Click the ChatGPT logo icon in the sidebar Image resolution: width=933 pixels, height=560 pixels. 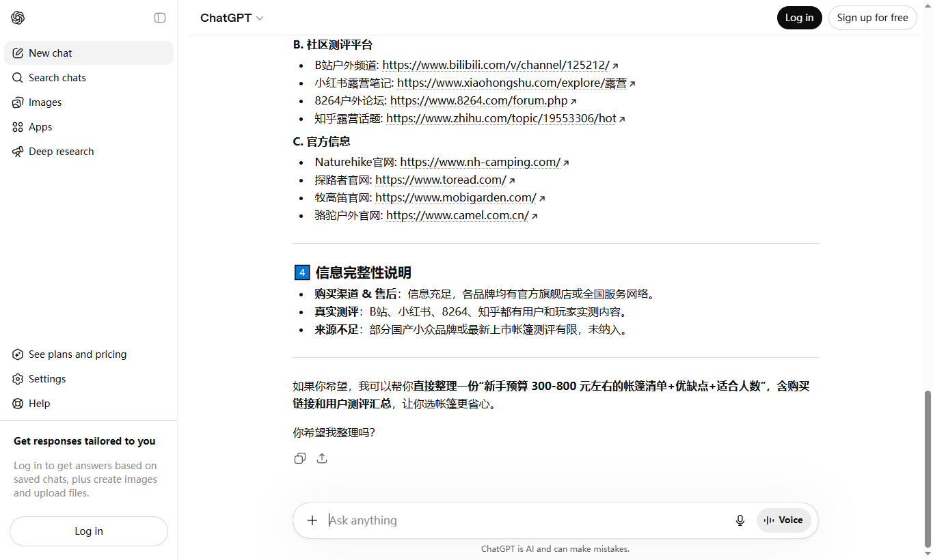click(x=18, y=18)
